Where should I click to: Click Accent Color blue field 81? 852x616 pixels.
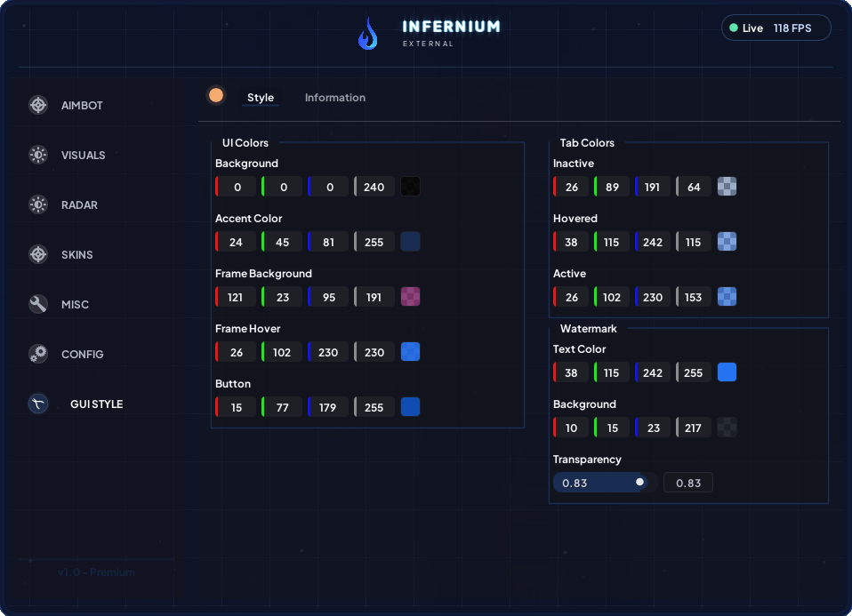pyautogui.click(x=327, y=243)
